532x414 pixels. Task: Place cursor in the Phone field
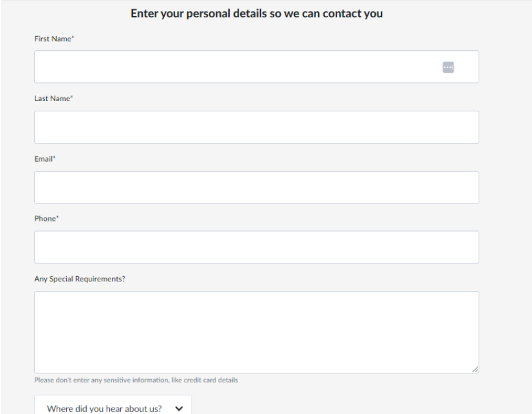point(256,247)
